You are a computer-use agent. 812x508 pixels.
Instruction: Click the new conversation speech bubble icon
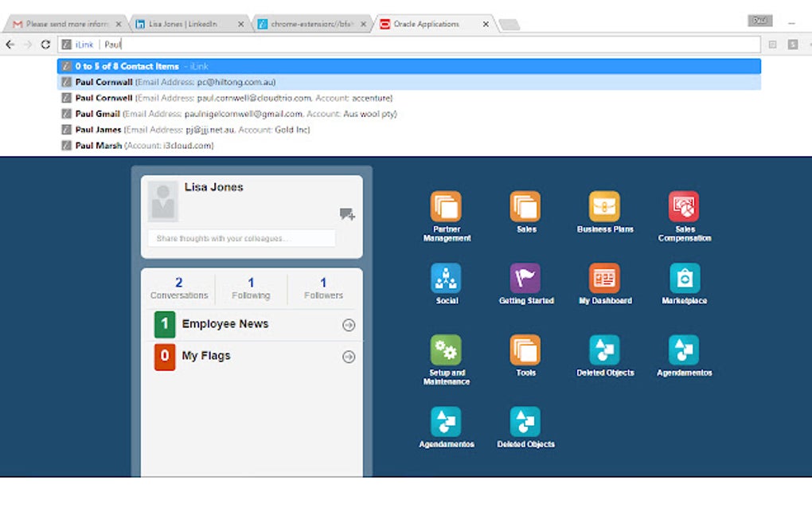click(347, 214)
